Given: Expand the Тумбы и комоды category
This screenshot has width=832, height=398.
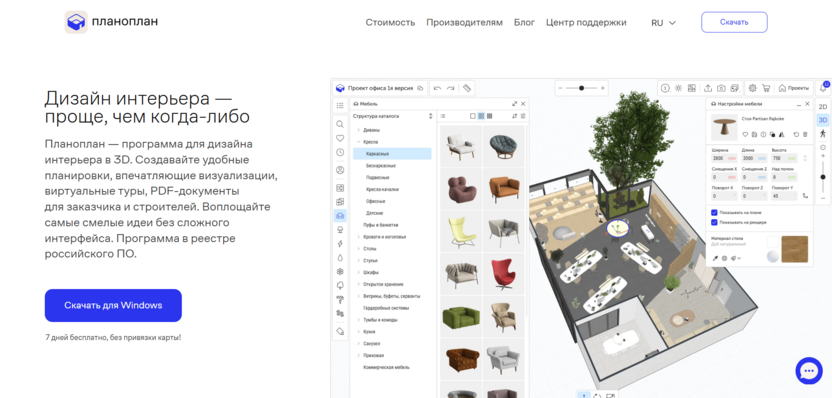Looking at the screenshot, I should (x=359, y=320).
